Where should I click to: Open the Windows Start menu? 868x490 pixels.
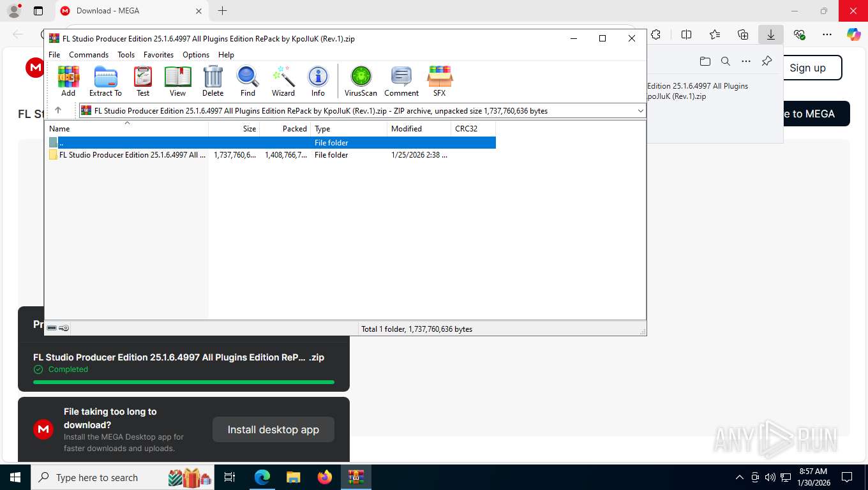15,477
